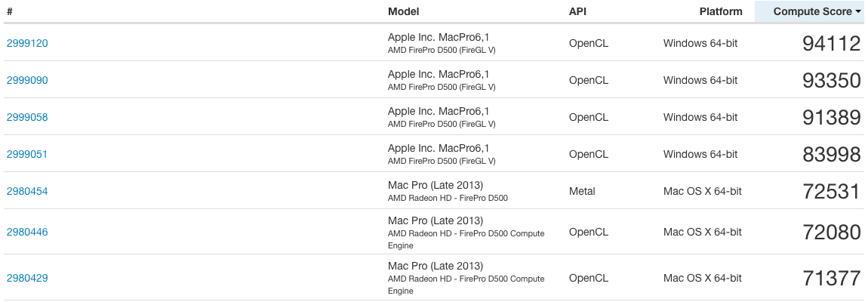Click the # column header
The width and height of the screenshot is (868, 302).
point(9,11)
